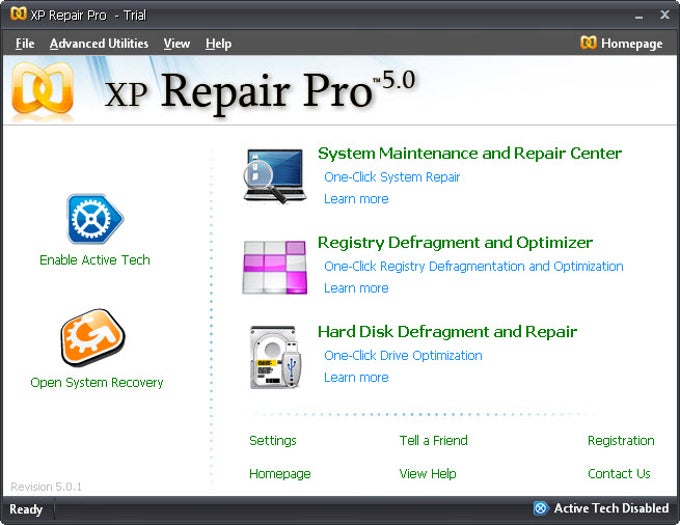Viewport: 680px width, 525px height.
Task: Click Homepage text in the menu bar
Action: [x=632, y=43]
